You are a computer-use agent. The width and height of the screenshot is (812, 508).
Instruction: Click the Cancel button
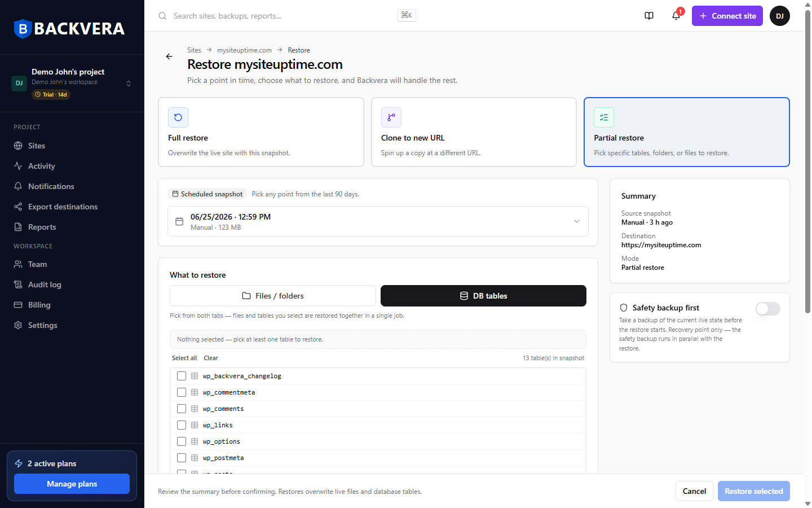coord(694,491)
